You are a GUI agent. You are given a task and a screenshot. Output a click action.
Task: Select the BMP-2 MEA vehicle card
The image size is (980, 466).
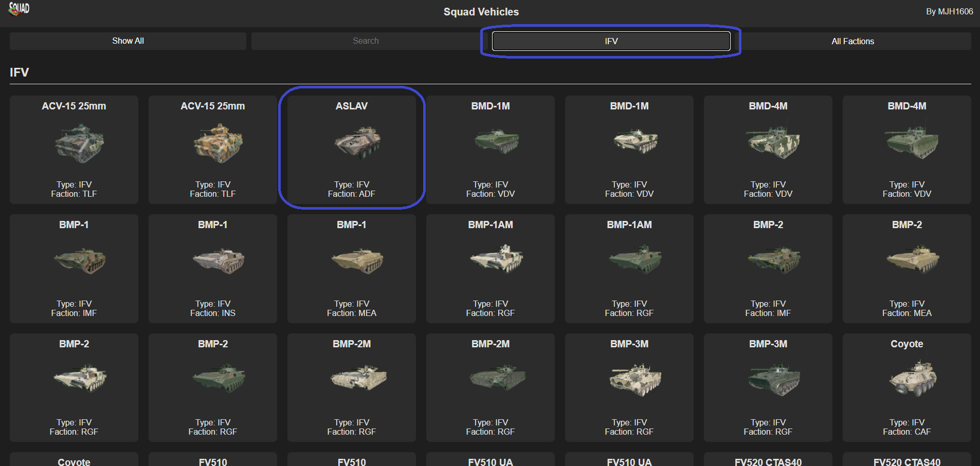point(906,268)
